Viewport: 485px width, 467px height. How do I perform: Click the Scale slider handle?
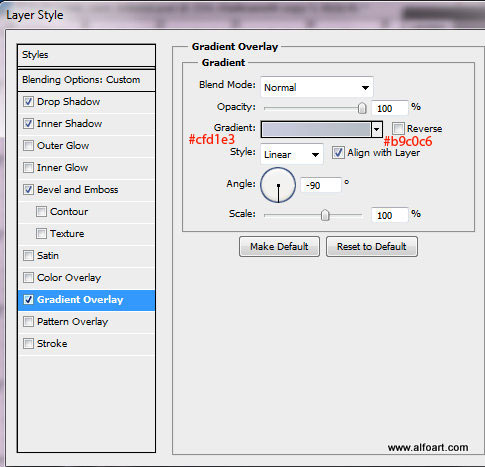point(325,215)
